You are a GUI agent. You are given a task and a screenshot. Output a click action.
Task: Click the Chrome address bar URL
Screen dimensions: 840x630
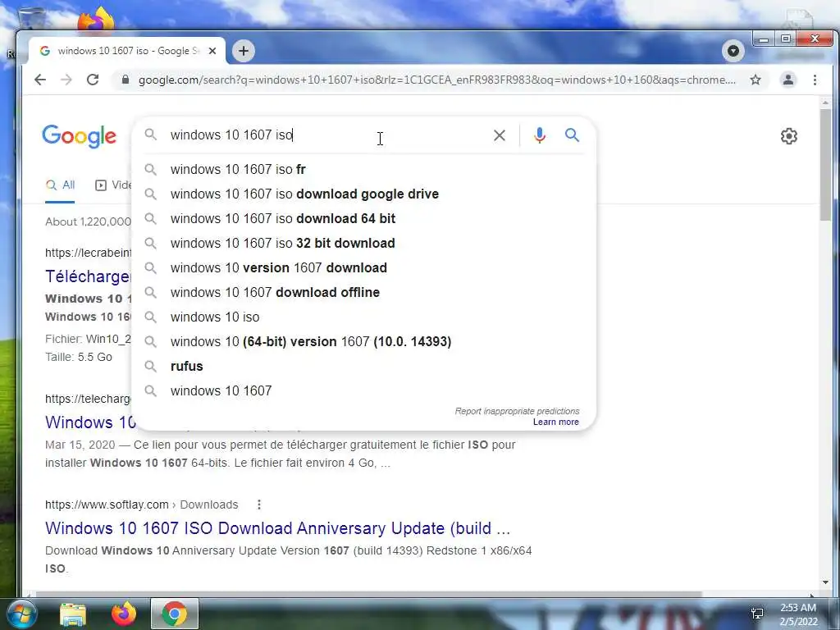436,80
